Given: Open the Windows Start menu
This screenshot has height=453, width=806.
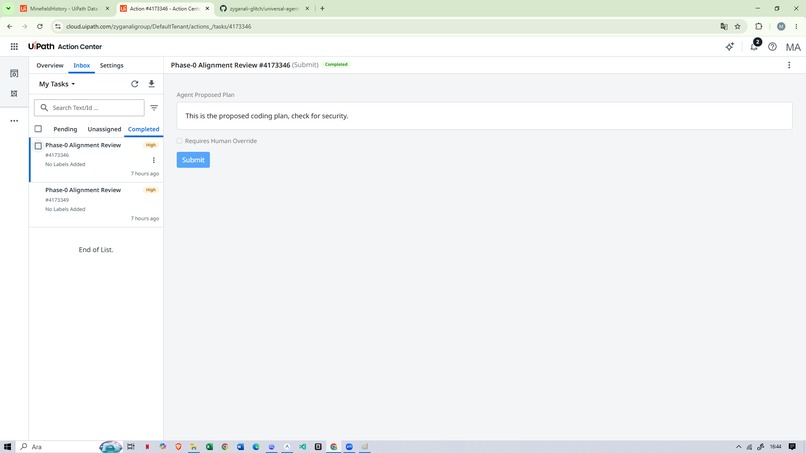Looking at the screenshot, I should (x=7, y=447).
